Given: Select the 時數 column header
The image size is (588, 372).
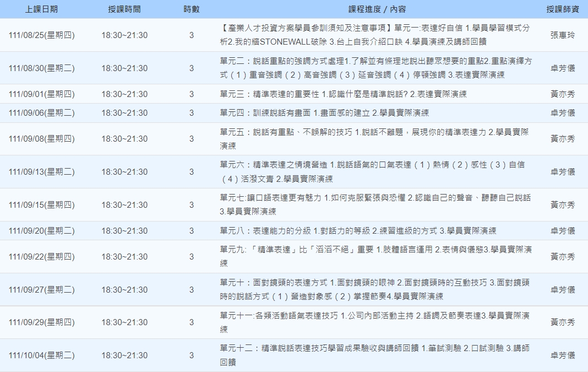Looking at the screenshot, I should click(192, 9).
